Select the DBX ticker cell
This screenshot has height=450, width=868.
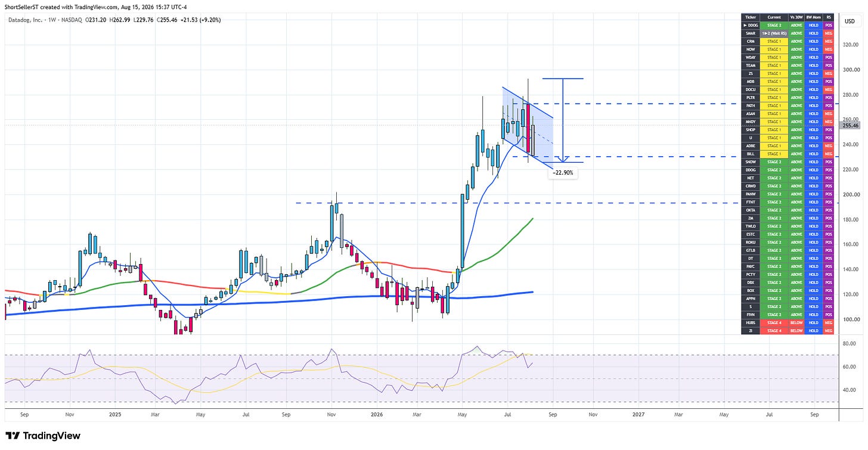pos(751,283)
